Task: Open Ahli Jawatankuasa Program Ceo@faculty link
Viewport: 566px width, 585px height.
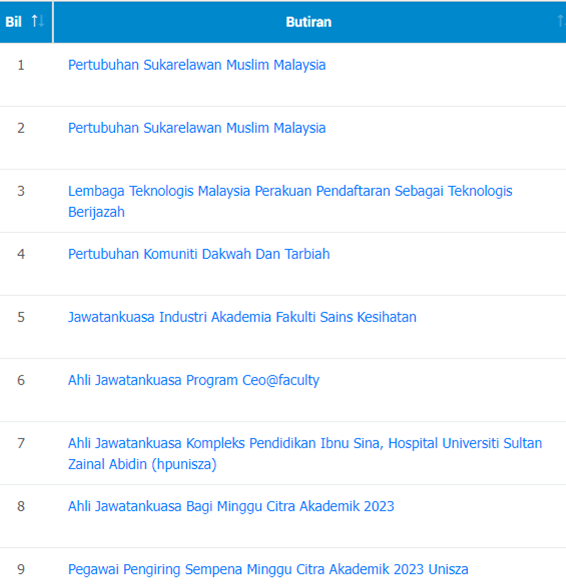Action: [x=194, y=381]
